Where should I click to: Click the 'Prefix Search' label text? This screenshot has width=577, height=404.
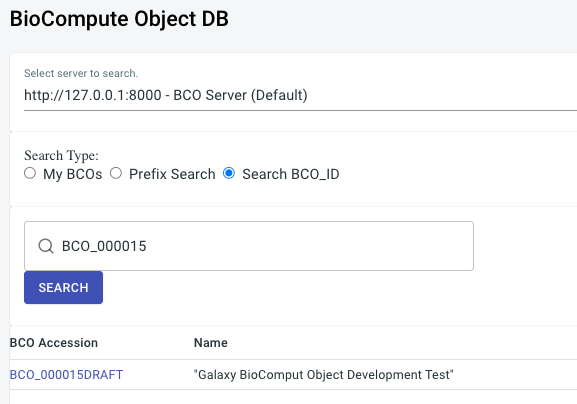coord(172,174)
